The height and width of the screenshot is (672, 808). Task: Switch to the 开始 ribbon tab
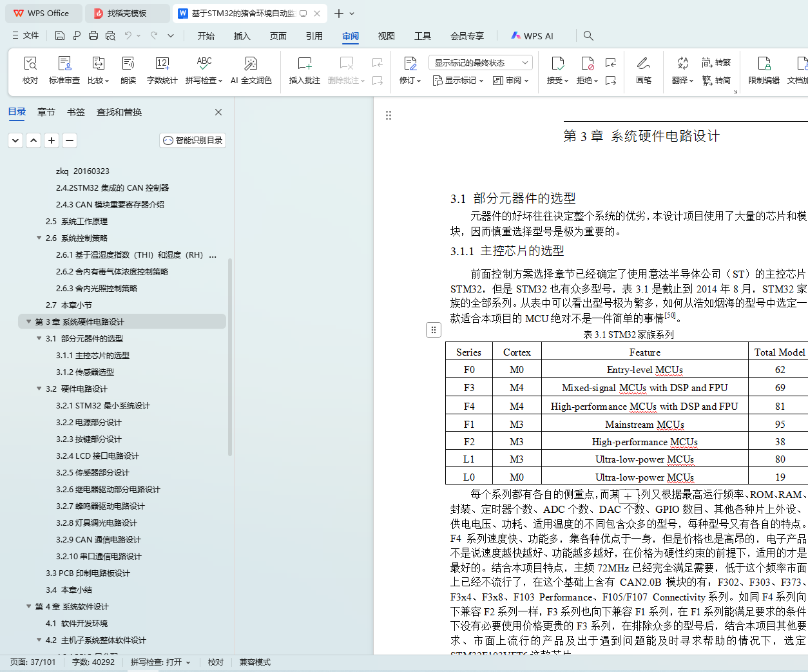(x=206, y=36)
